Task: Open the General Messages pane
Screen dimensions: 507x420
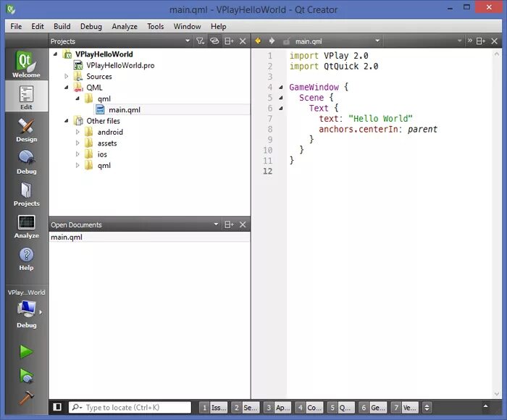Action: (x=373, y=408)
